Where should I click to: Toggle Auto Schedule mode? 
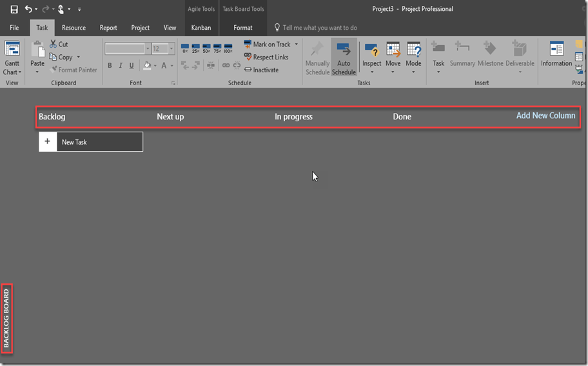[344, 57]
